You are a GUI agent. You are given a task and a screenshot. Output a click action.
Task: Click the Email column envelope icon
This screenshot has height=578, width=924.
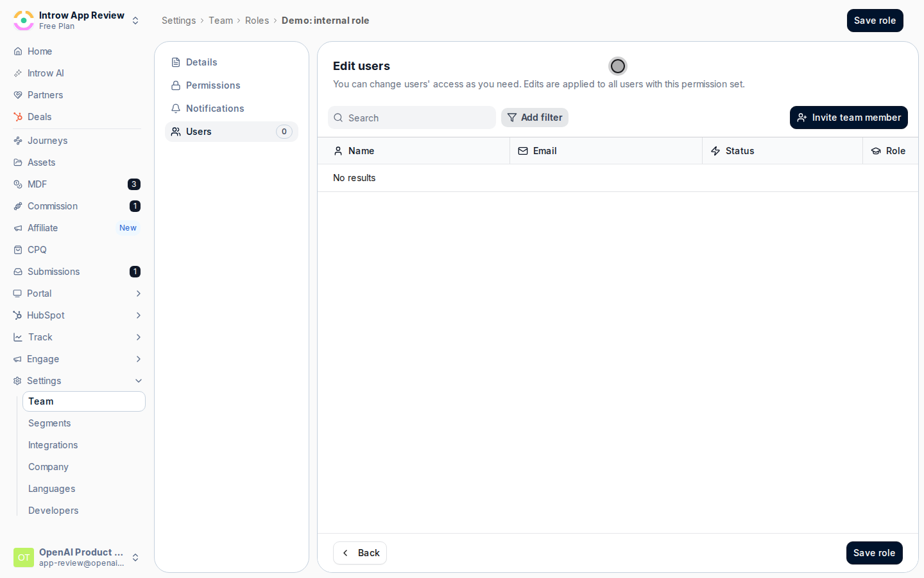pos(523,151)
